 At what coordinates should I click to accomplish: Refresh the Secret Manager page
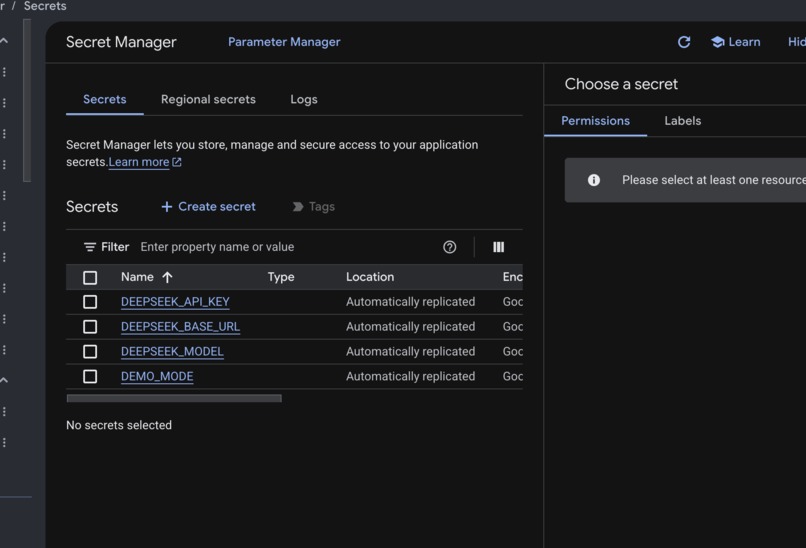[684, 42]
